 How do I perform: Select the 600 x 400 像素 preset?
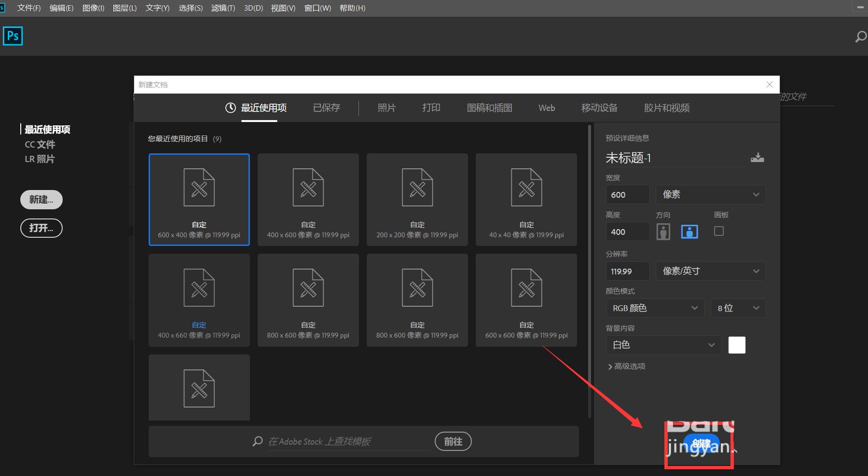tap(199, 200)
